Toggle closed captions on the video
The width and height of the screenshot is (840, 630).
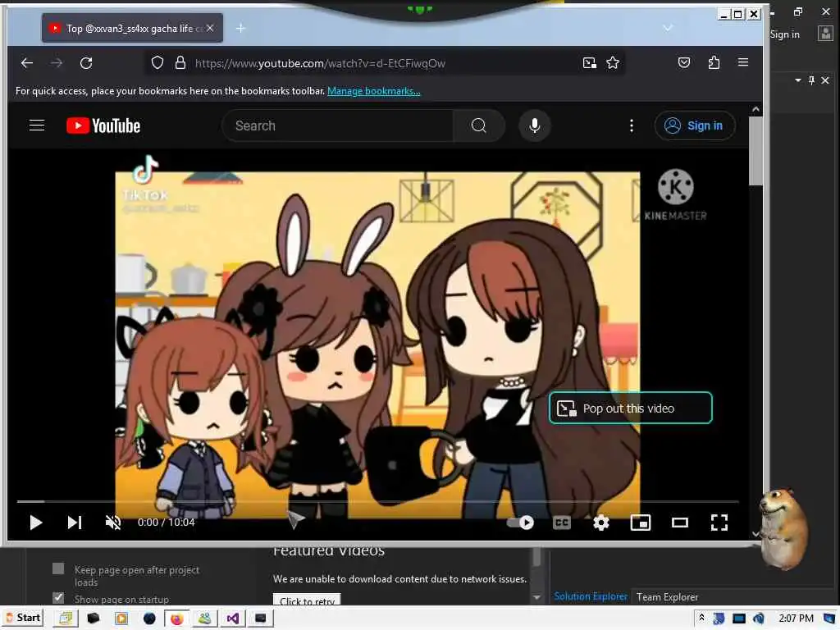[x=561, y=523]
